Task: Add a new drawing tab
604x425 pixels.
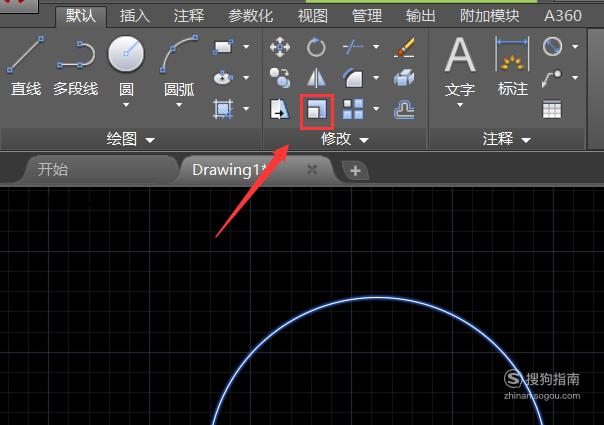Action: click(x=355, y=170)
